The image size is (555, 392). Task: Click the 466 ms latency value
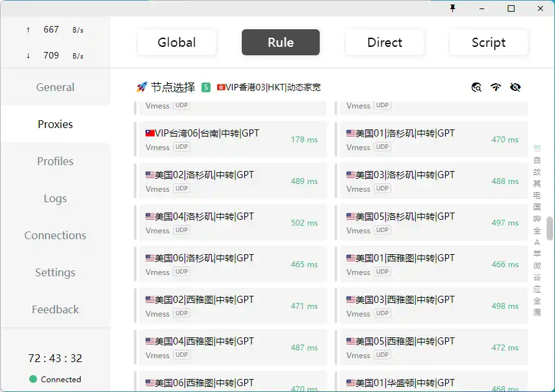coord(505,265)
